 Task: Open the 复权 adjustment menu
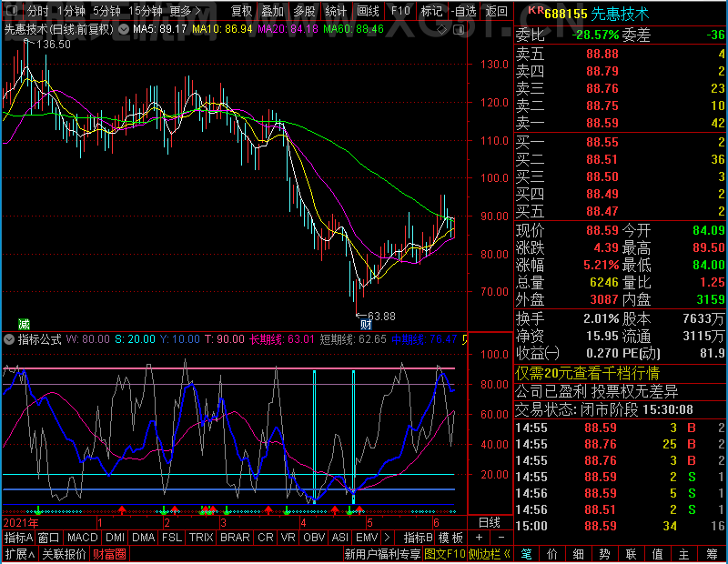(241, 11)
